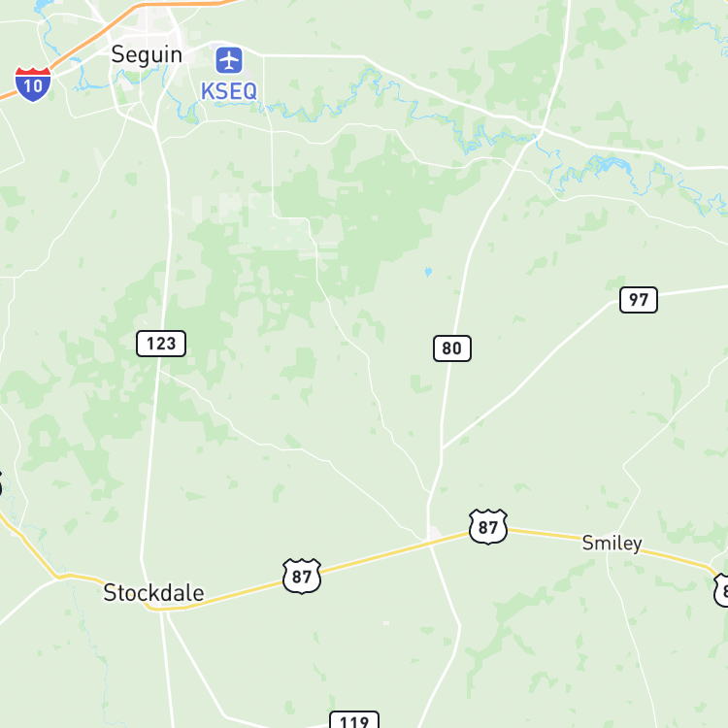728x728 pixels.
Task: Select the Highway 97 route shield
Action: point(639,300)
